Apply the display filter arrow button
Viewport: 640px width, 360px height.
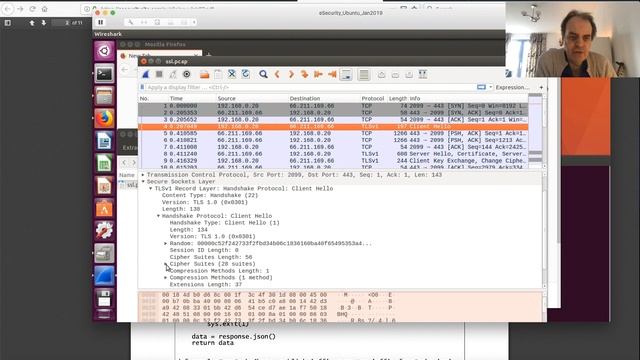482,87
